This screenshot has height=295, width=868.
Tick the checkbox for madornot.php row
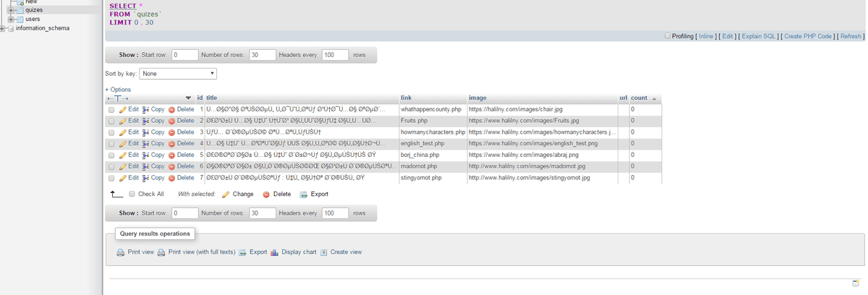tap(111, 166)
